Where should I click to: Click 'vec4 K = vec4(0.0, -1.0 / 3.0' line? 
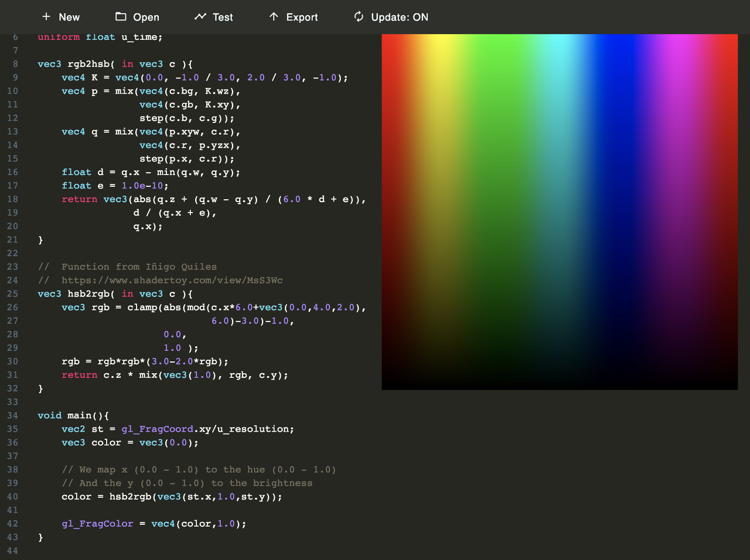(x=205, y=77)
